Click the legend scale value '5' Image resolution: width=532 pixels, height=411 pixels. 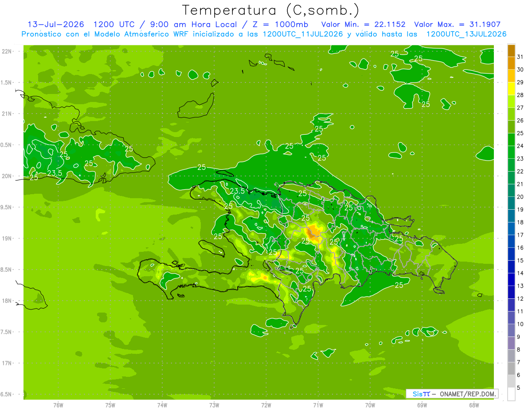pos(519,388)
